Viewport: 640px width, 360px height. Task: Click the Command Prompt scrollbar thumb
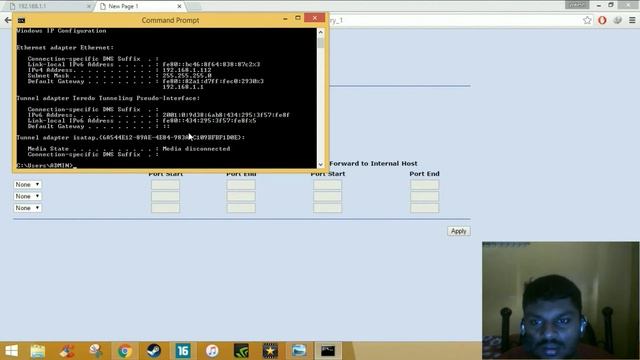click(320, 42)
